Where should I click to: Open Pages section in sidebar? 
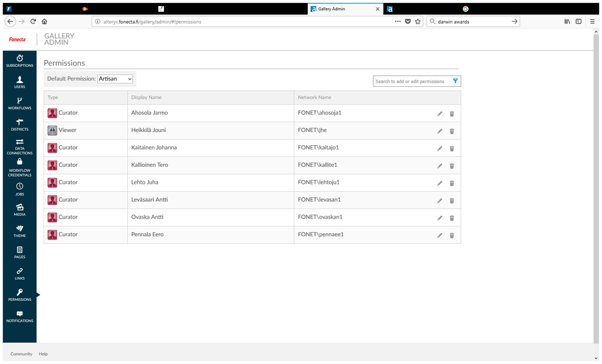pos(19,253)
